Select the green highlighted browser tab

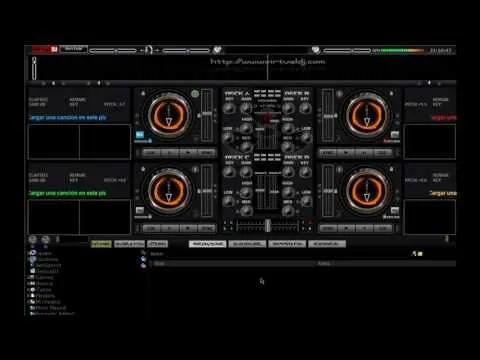pos(101,244)
